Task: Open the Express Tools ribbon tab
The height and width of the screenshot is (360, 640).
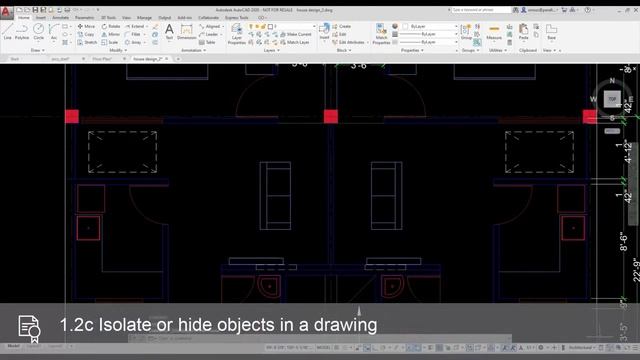Action: pos(237,18)
